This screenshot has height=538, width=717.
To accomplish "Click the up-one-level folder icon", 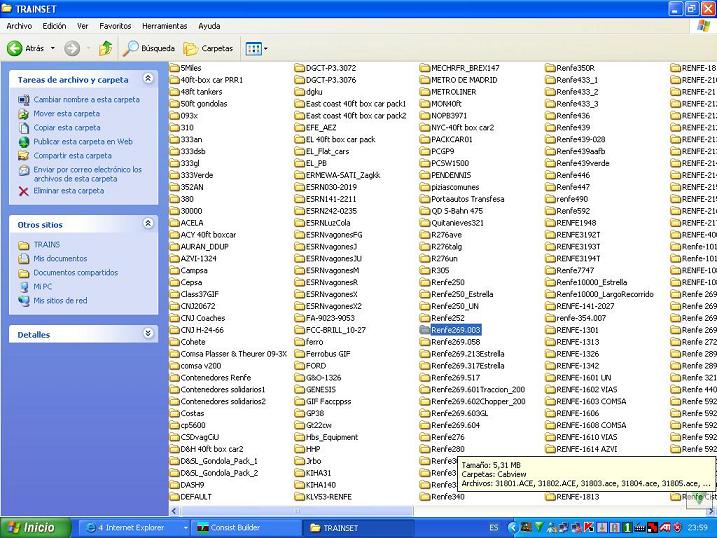I will pyautogui.click(x=105, y=48).
